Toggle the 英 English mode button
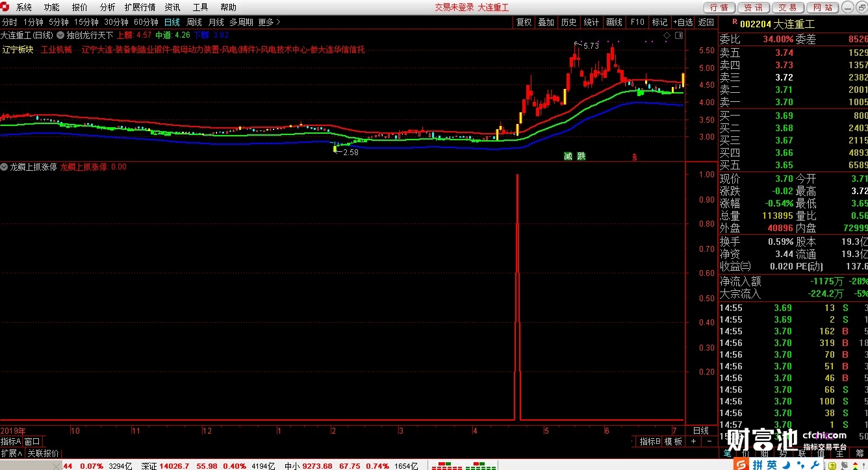 tap(772, 465)
